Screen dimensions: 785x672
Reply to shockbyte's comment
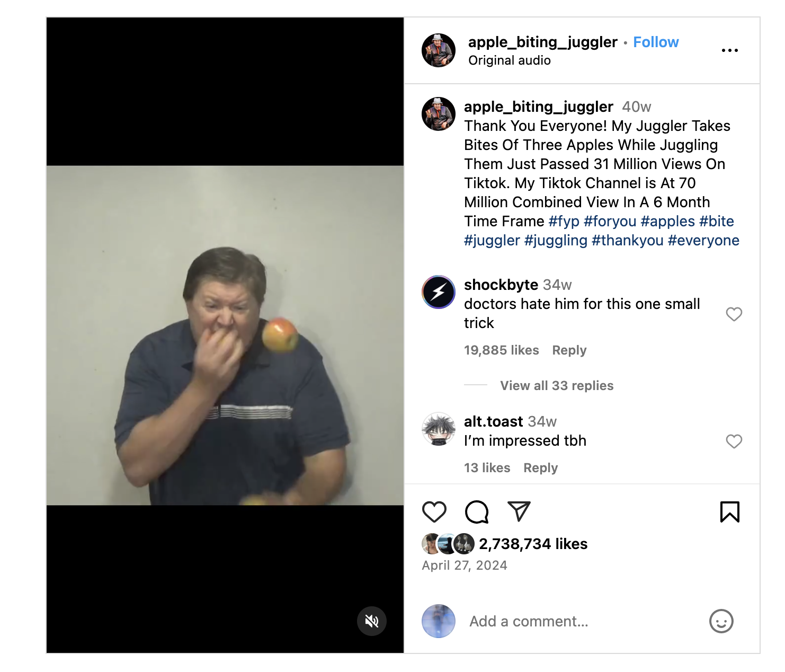tap(569, 350)
